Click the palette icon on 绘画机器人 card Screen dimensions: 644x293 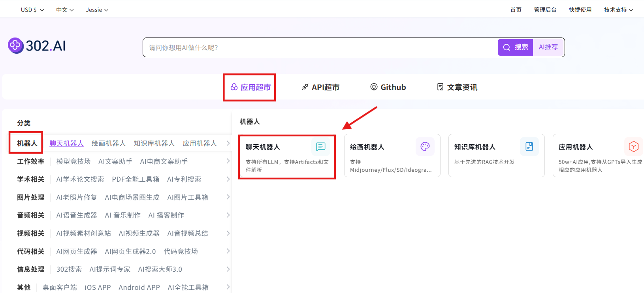[425, 146]
